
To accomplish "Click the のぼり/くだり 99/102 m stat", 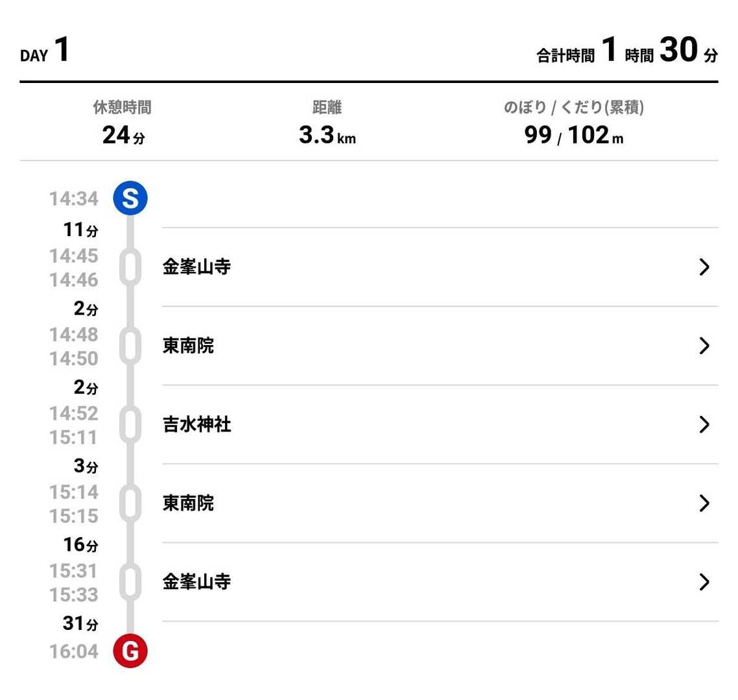I will click(573, 123).
